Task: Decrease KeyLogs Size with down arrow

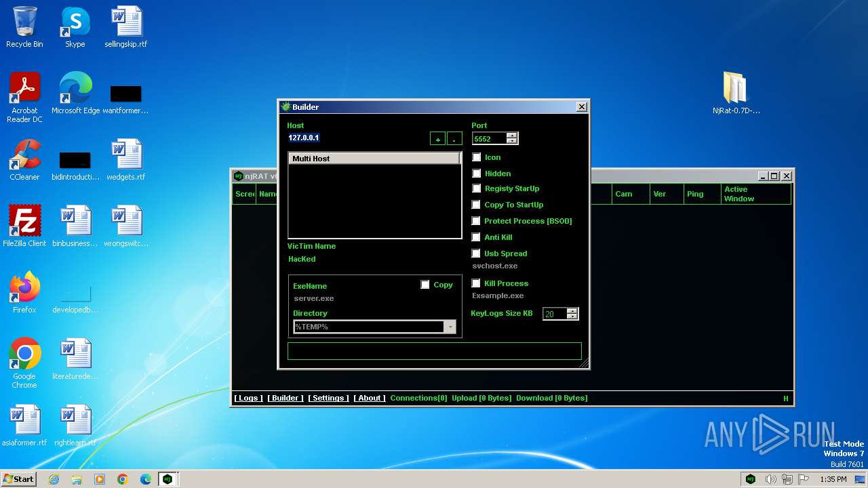Action: pyautogui.click(x=572, y=317)
